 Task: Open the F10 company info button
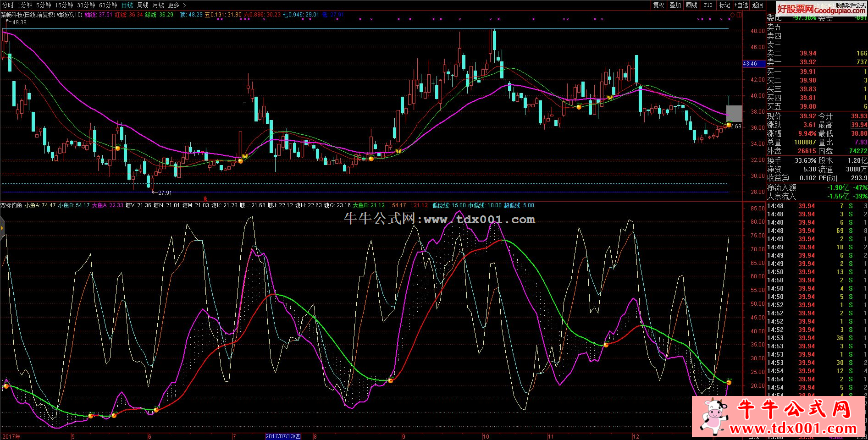coord(708,5)
